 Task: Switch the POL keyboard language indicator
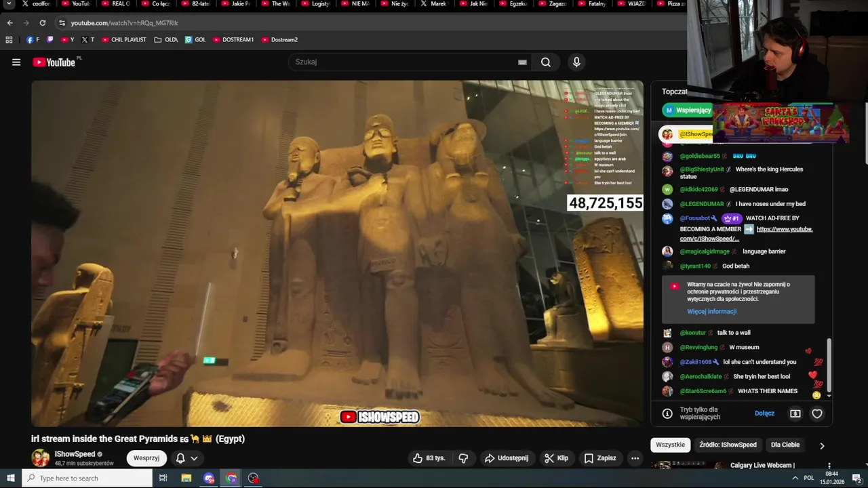pos(809,479)
